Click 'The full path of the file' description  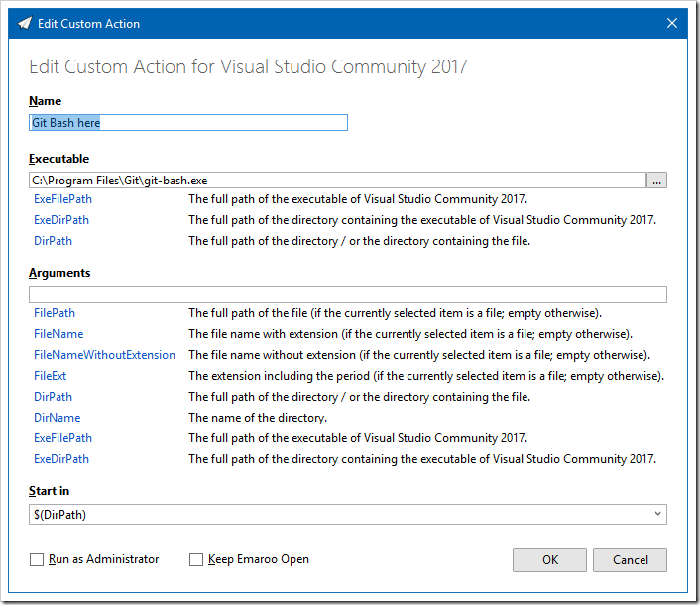395,313
